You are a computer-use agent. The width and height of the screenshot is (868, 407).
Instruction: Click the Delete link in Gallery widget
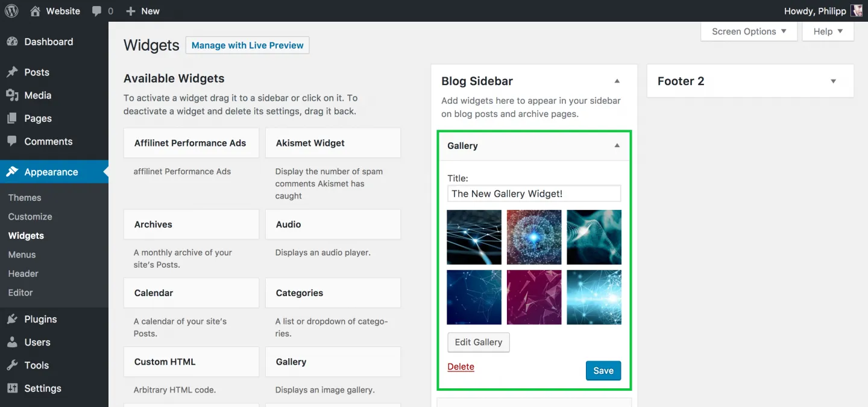461,367
